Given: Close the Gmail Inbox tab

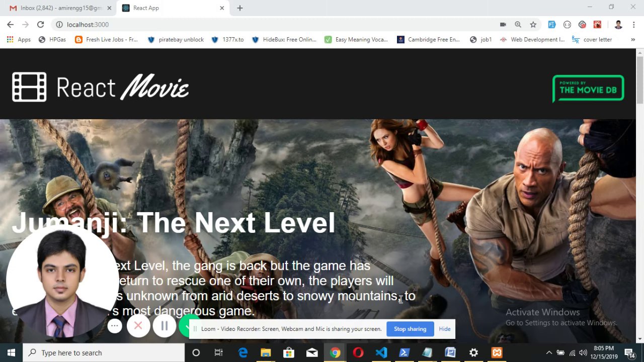Looking at the screenshot, I should [x=109, y=8].
